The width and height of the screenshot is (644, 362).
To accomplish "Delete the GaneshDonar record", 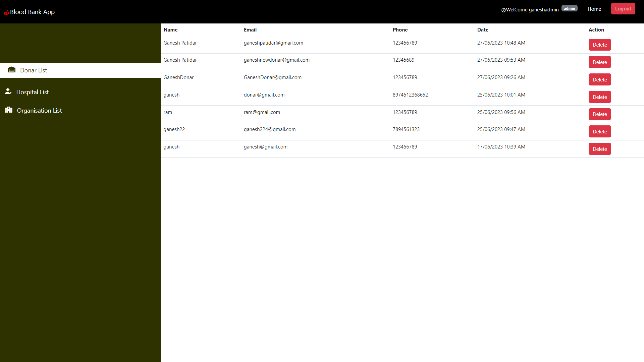I will coord(600,79).
